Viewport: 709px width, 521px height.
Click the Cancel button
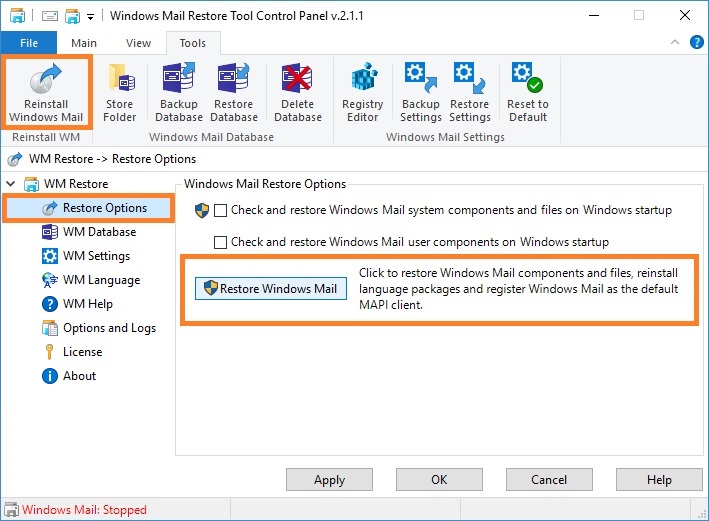[549, 480]
